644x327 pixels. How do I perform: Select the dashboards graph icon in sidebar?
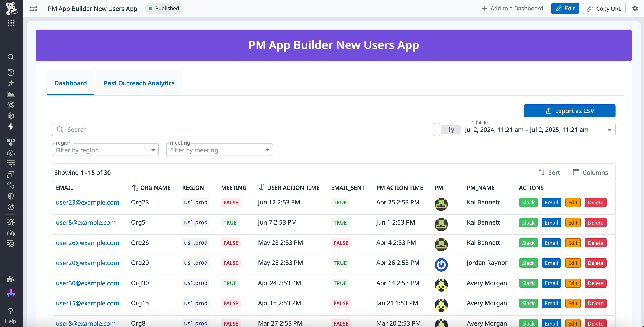[11, 94]
